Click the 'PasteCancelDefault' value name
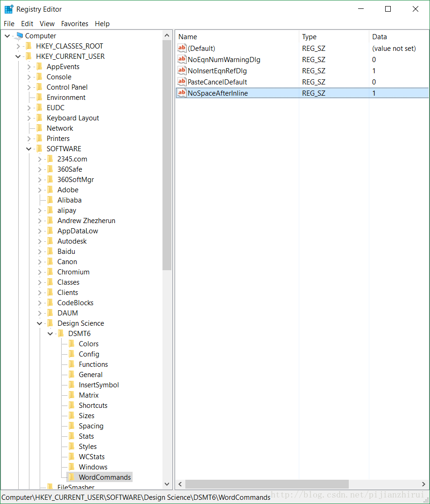 pyautogui.click(x=218, y=82)
